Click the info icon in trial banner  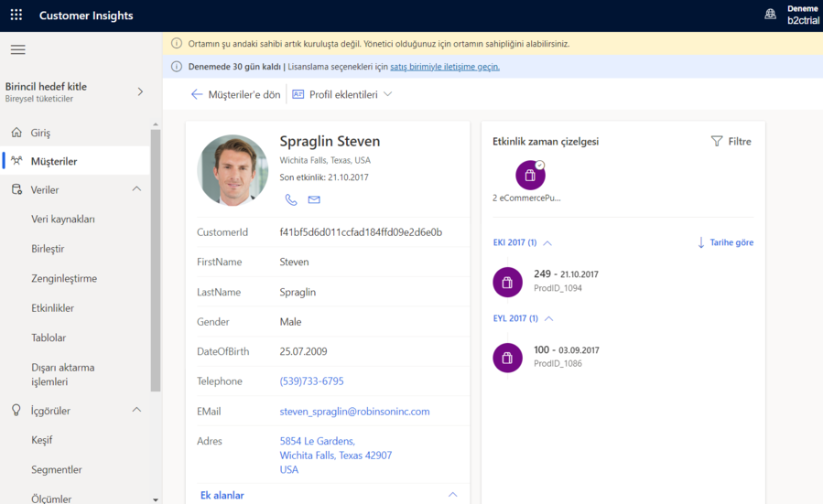pos(177,67)
